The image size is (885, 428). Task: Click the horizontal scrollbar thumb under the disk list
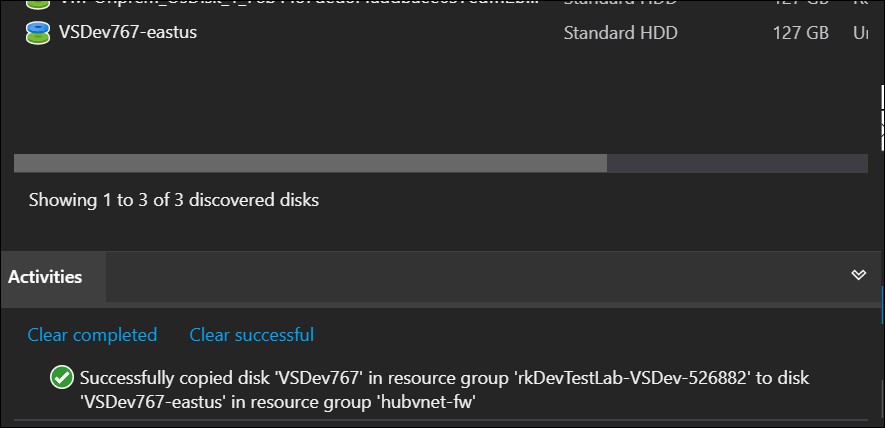click(310, 163)
